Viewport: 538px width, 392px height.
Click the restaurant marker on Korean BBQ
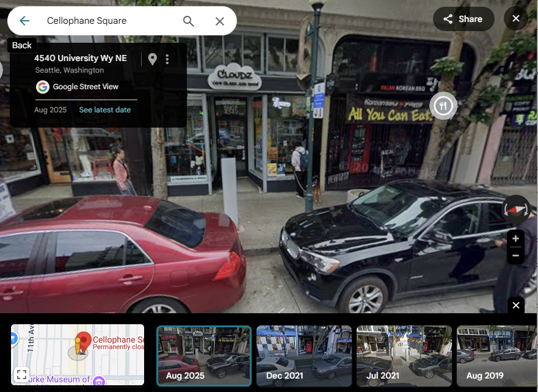tap(443, 106)
